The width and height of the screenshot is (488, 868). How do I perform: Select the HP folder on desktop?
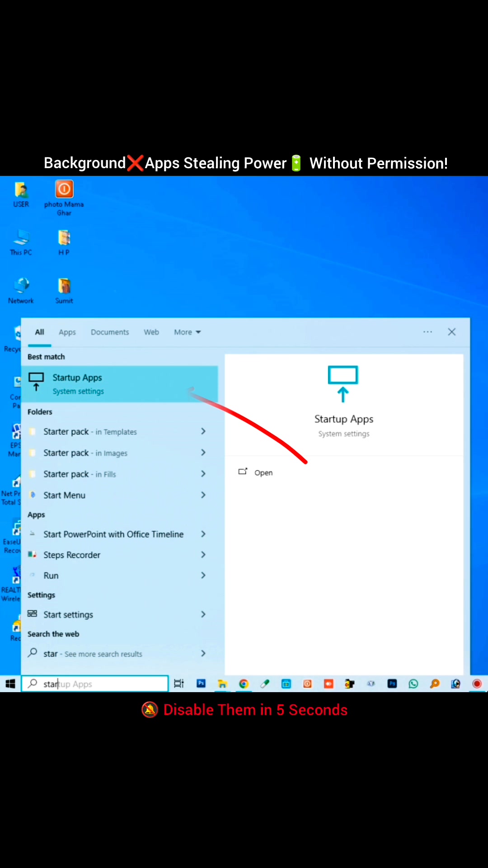point(64,243)
